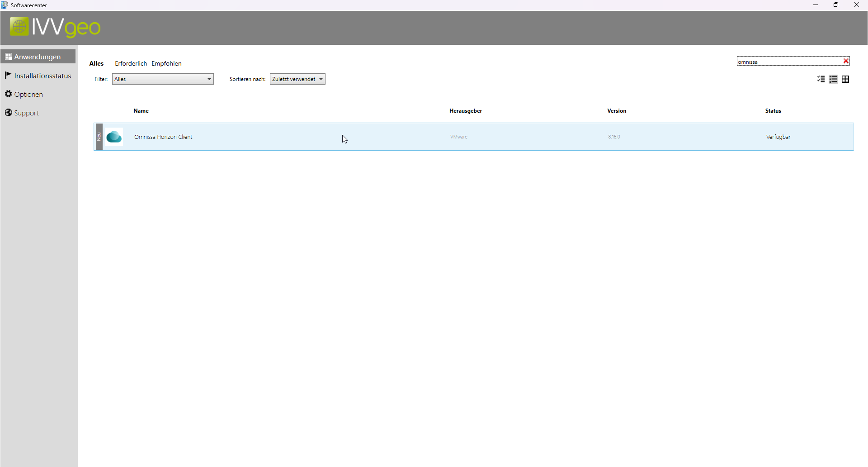Click the IVVgeo logo in header
This screenshot has height=467, width=868.
[x=55, y=27]
